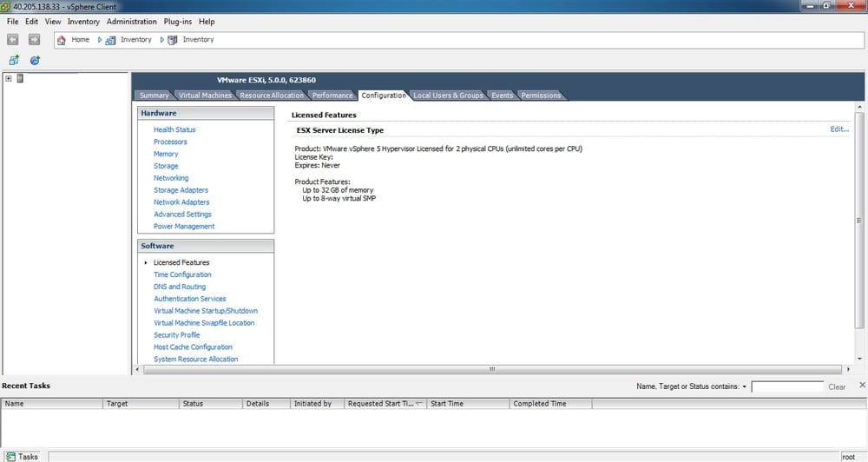Image resolution: width=868 pixels, height=462 pixels.
Task: Open the Help menu
Action: [x=207, y=22]
